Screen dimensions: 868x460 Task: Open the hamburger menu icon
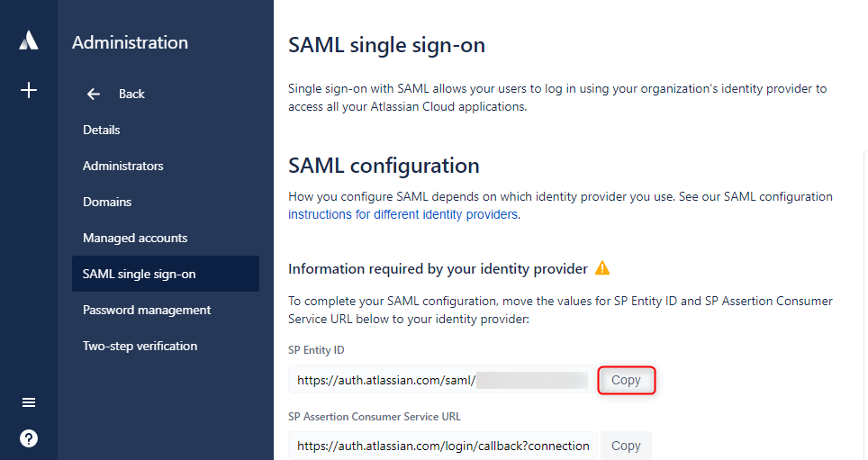pos(29,402)
